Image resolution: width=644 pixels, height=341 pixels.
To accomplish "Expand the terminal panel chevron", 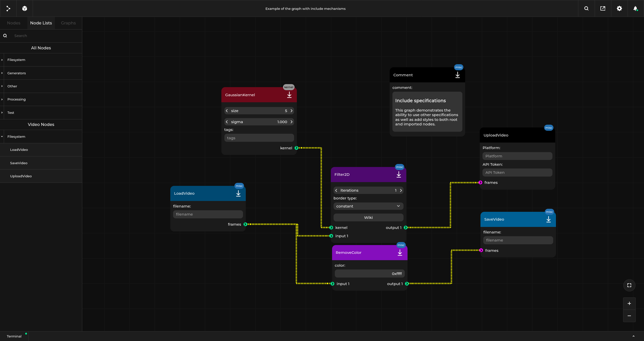I will [633, 336].
